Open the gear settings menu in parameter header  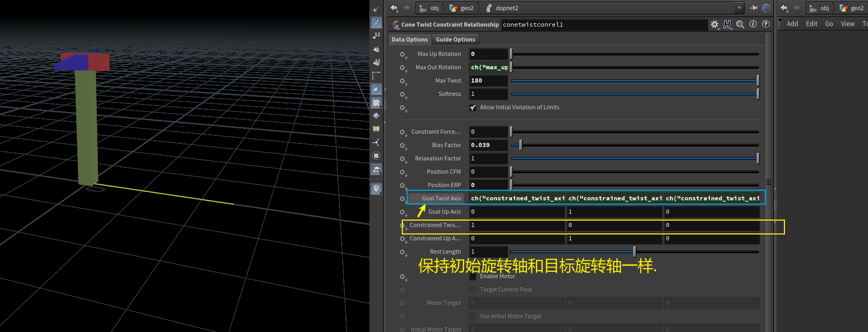tap(714, 25)
